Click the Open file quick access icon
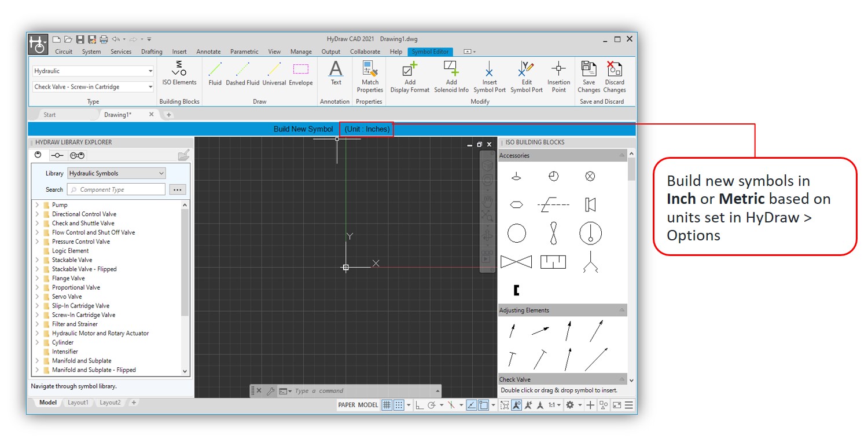Image resolution: width=868 pixels, height=446 pixels. (68, 39)
